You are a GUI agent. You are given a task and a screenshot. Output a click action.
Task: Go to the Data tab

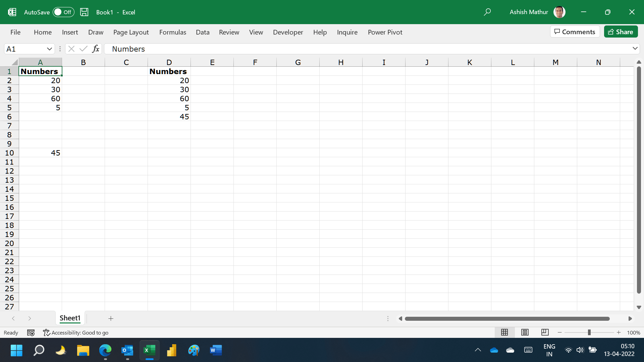pyautogui.click(x=203, y=32)
